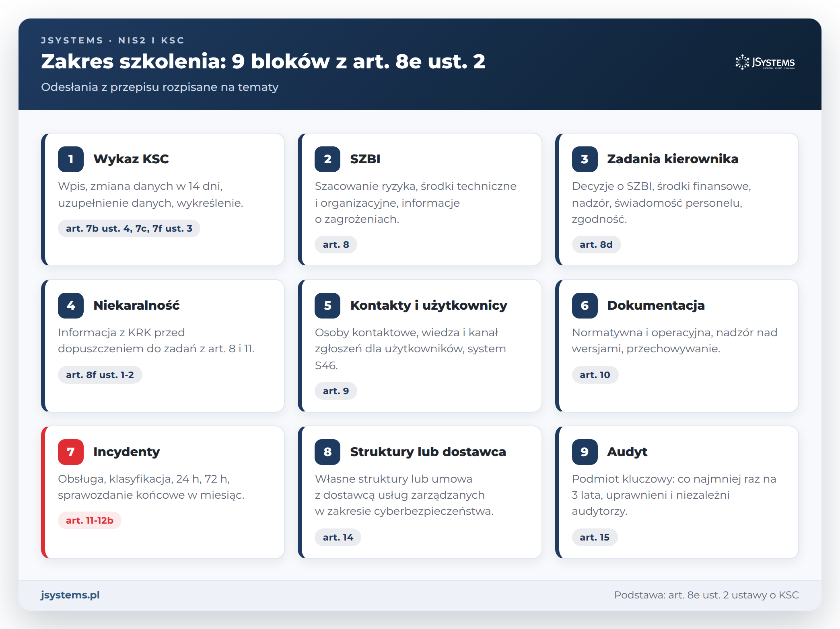Select the 'art. 10' tag

click(595, 375)
